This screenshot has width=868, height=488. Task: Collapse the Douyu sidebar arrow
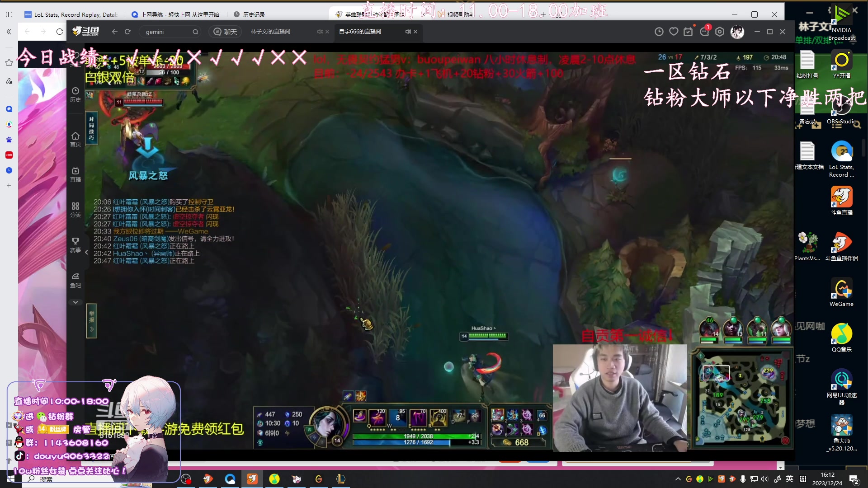[86, 252]
